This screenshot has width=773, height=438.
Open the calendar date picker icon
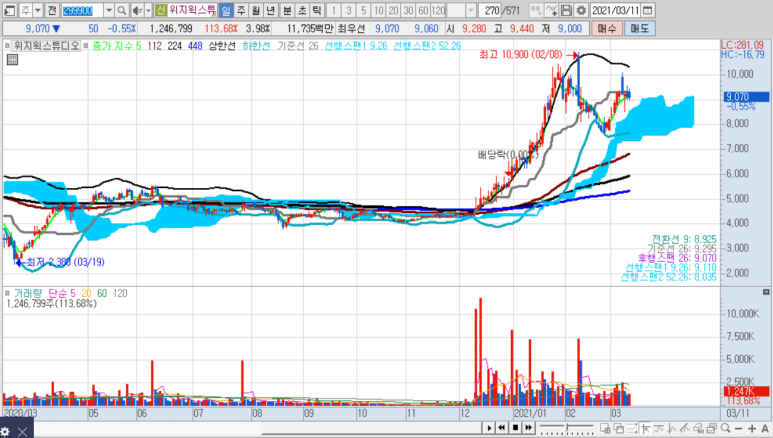(x=648, y=10)
